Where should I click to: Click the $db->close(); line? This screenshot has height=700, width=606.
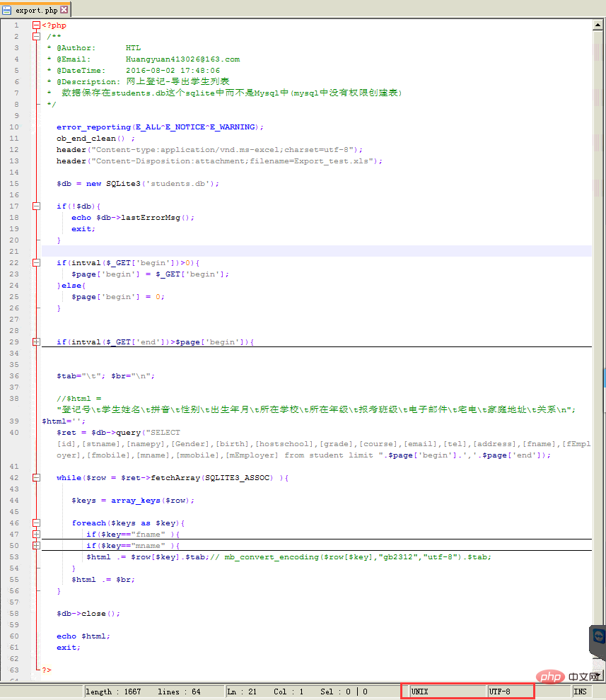[88, 614]
